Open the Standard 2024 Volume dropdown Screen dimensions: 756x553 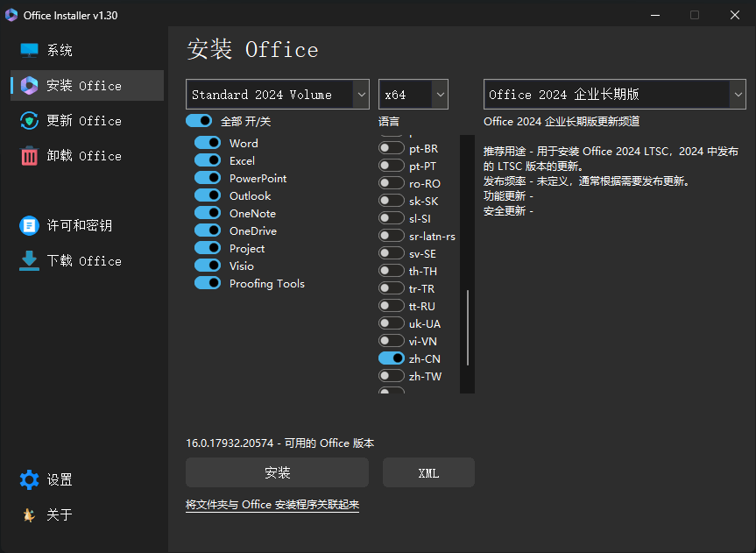point(277,94)
